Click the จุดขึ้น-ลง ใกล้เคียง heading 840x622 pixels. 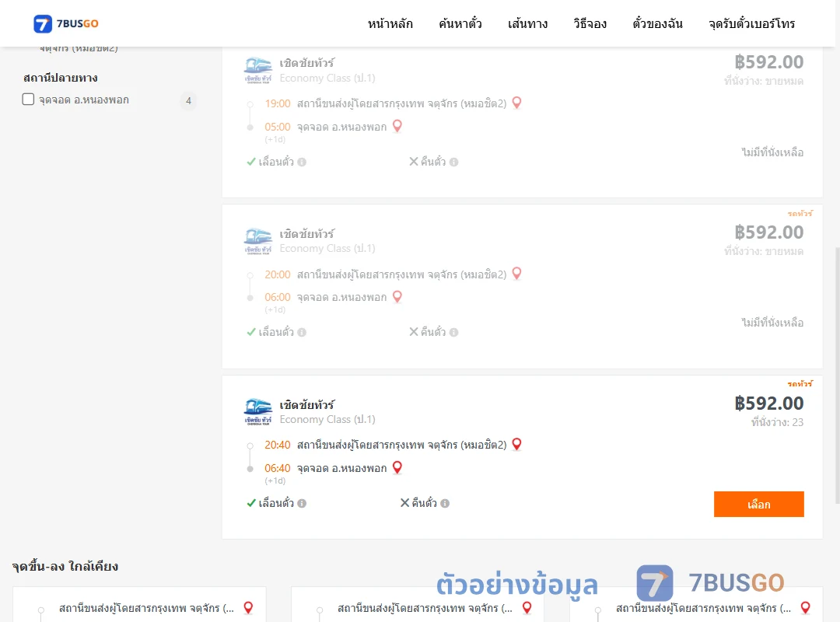pyautogui.click(x=65, y=566)
